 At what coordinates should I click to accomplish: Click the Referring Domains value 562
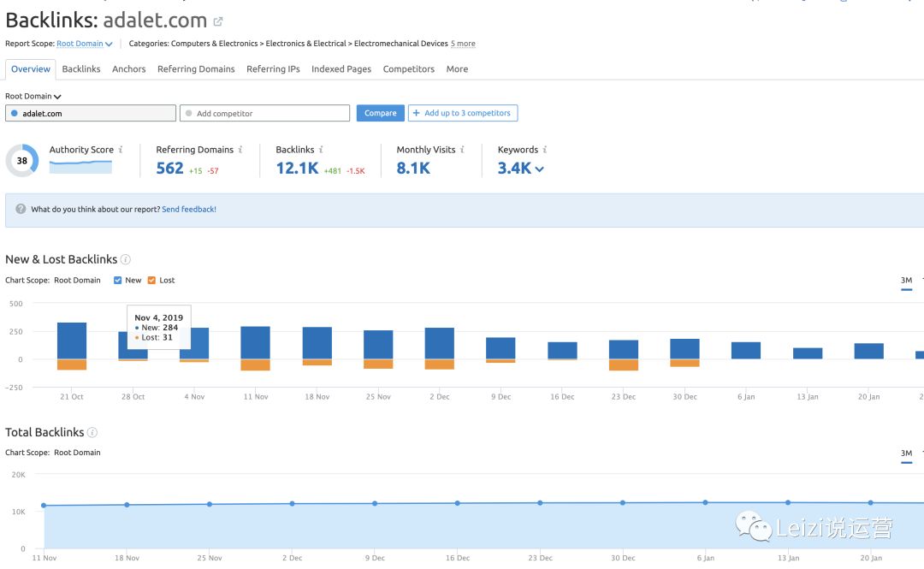click(169, 169)
